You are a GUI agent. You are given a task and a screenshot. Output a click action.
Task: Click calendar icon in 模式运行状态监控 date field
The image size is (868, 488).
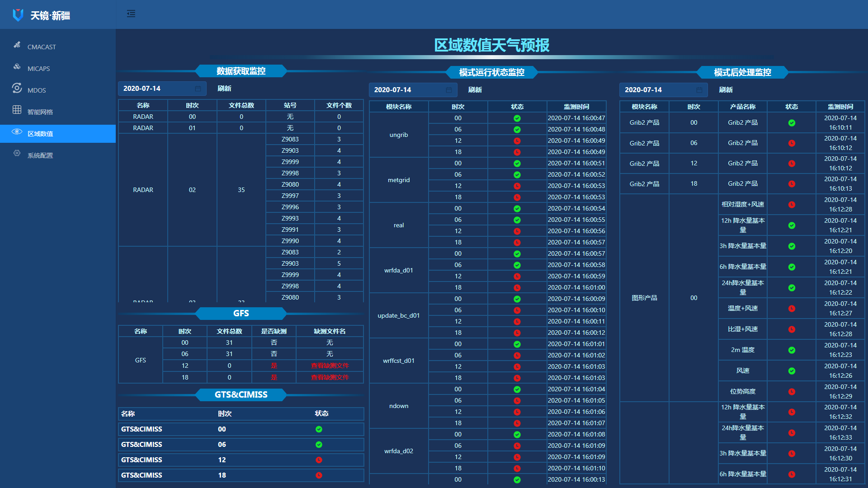[449, 90]
